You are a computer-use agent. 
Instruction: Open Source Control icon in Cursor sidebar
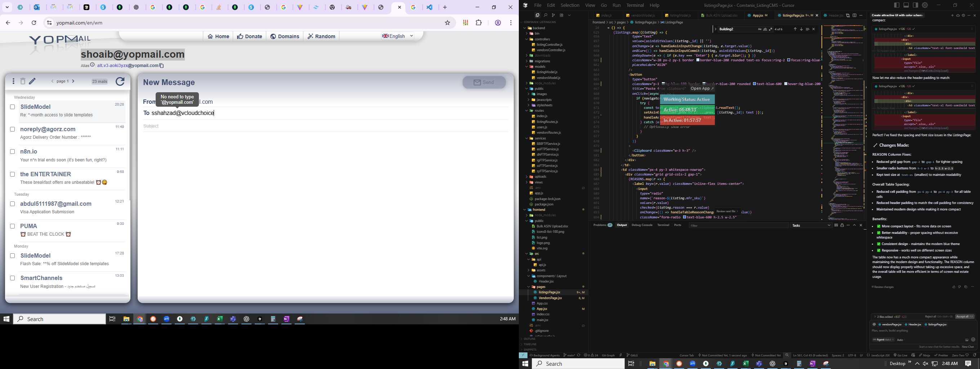click(553, 15)
